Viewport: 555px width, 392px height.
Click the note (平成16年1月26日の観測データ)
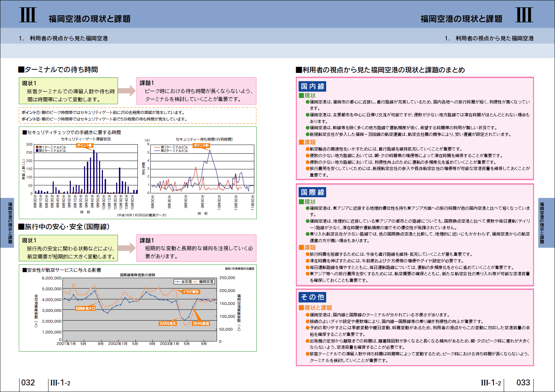pyautogui.click(x=142, y=215)
